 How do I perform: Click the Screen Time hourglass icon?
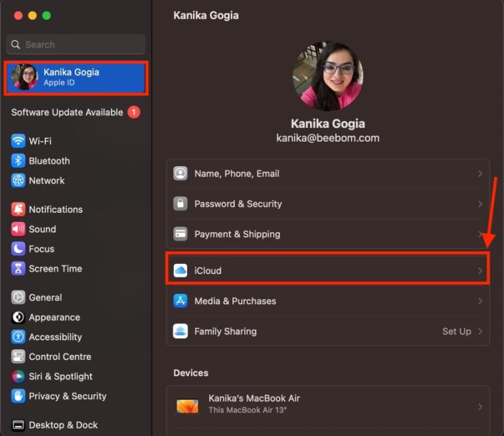pyautogui.click(x=18, y=269)
